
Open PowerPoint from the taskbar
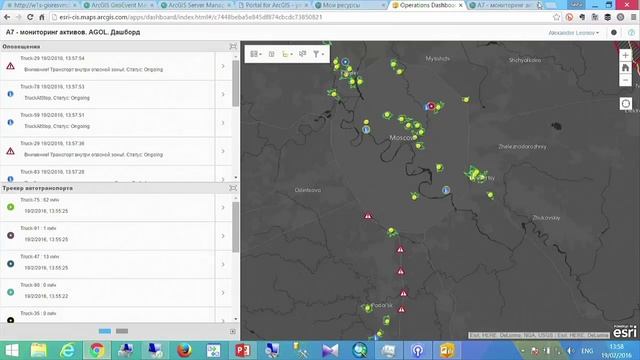click(243, 351)
